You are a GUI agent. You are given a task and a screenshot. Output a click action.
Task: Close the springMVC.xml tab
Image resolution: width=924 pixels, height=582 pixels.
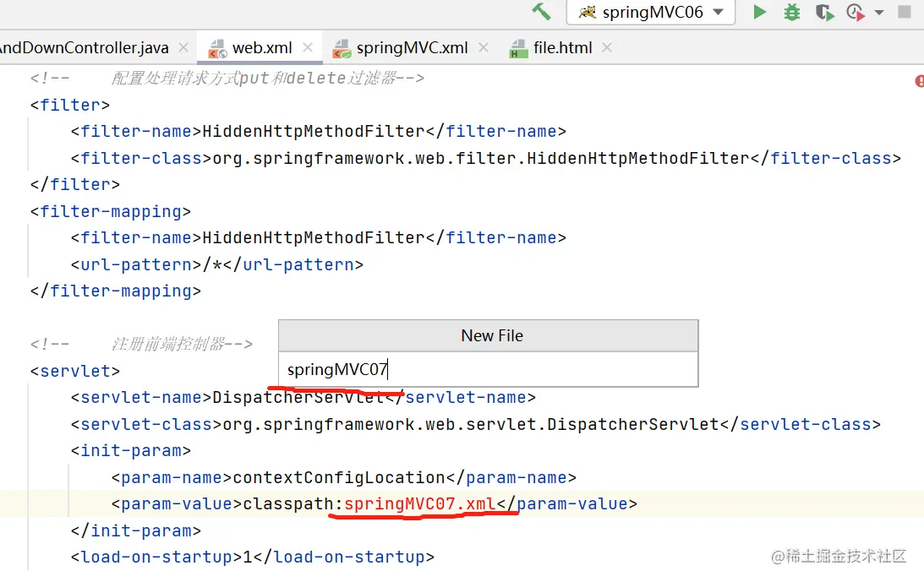(484, 47)
